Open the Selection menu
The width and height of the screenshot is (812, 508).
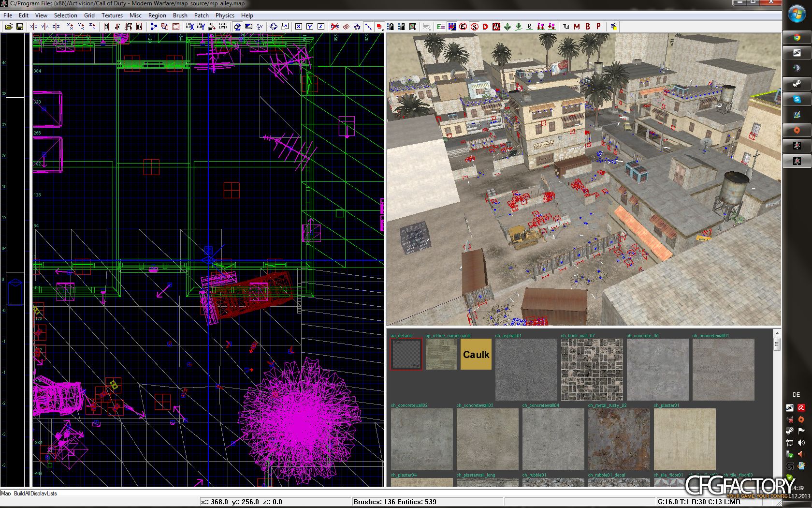pyautogui.click(x=65, y=15)
